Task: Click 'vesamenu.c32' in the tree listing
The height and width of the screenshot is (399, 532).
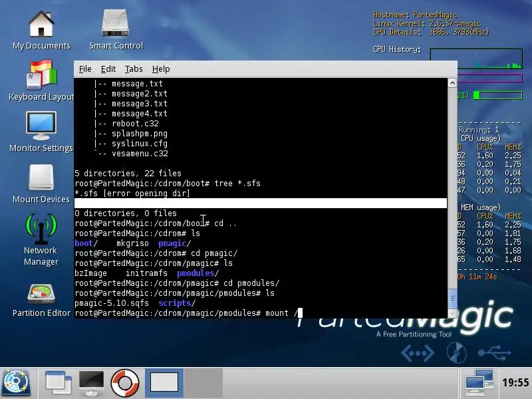Action: tap(140, 154)
